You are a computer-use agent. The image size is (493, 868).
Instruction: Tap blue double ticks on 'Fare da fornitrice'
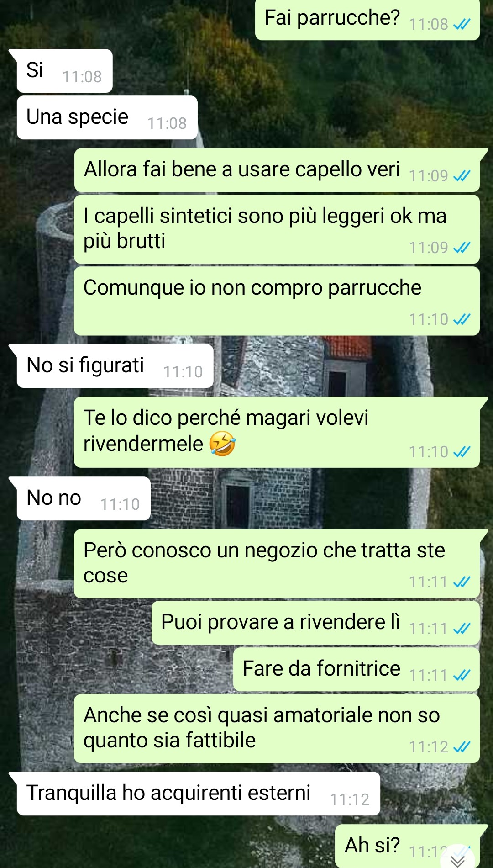click(x=462, y=675)
